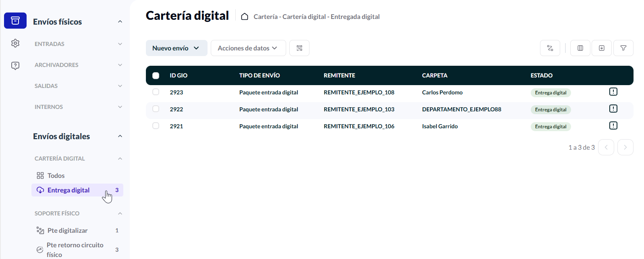Image resolution: width=644 pixels, height=259 pixels.
Task: Click Carlos Perdomo folder cell
Action: coord(442,92)
